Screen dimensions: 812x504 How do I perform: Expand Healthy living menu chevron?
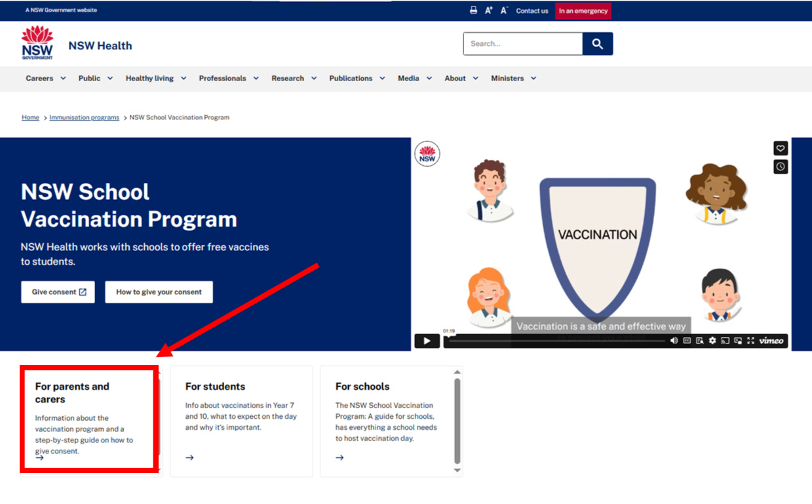[x=184, y=78]
